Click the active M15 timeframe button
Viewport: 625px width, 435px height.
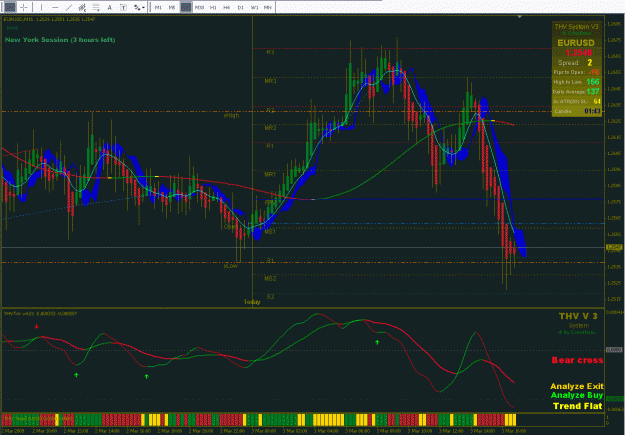pyautogui.click(x=186, y=7)
